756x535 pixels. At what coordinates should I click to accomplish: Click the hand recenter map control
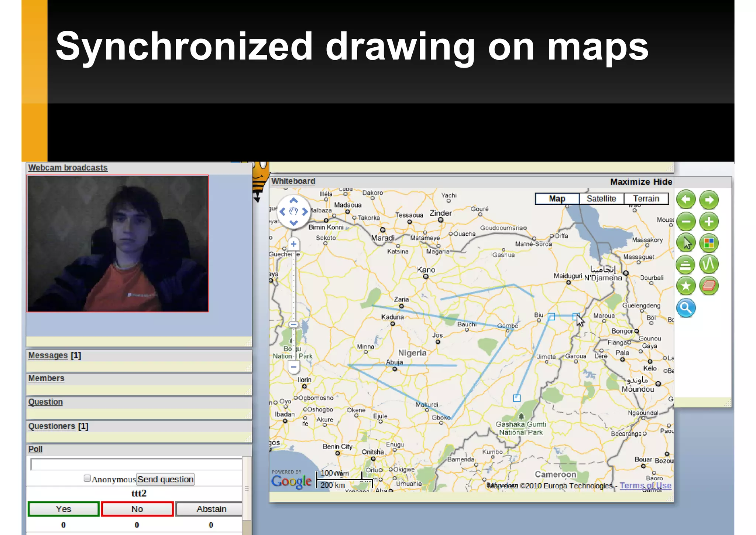point(293,212)
